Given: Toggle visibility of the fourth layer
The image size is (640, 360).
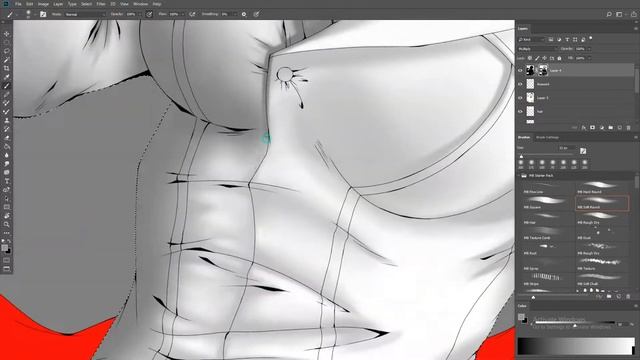Looking at the screenshot, I should [x=520, y=111].
